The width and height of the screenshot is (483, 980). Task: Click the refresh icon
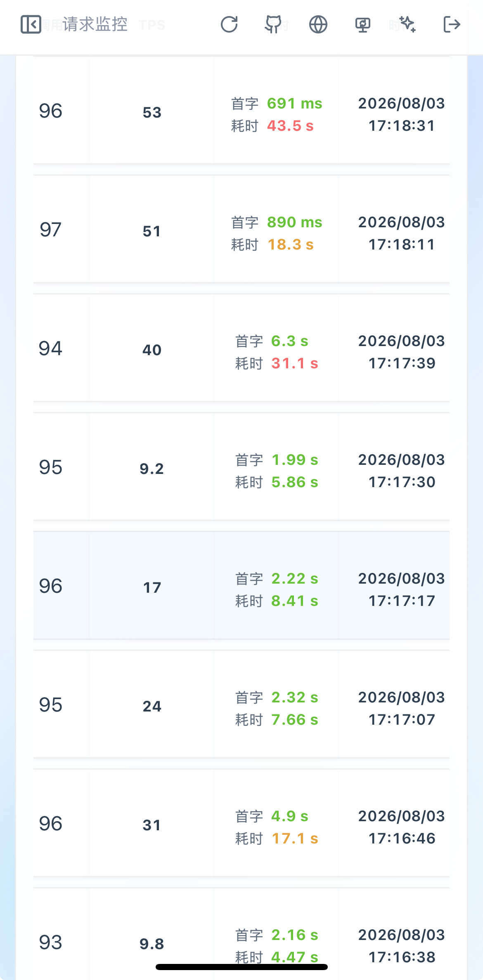(x=229, y=24)
